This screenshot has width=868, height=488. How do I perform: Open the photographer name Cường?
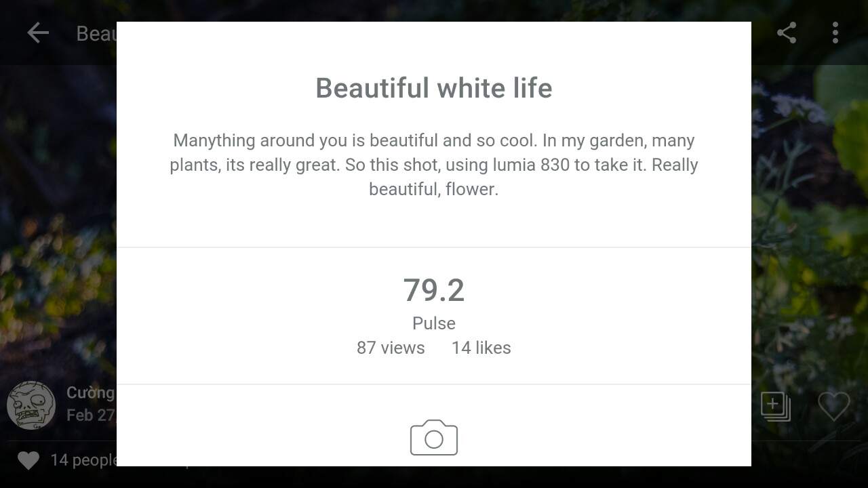point(91,392)
